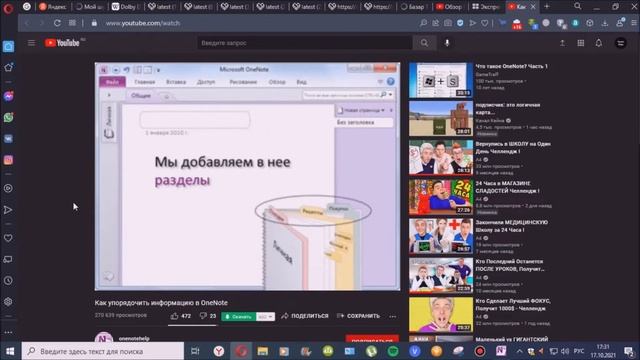Open a new browser tab
Image resolution: width=640 pixels, height=360 pixels.
(x=547, y=7)
